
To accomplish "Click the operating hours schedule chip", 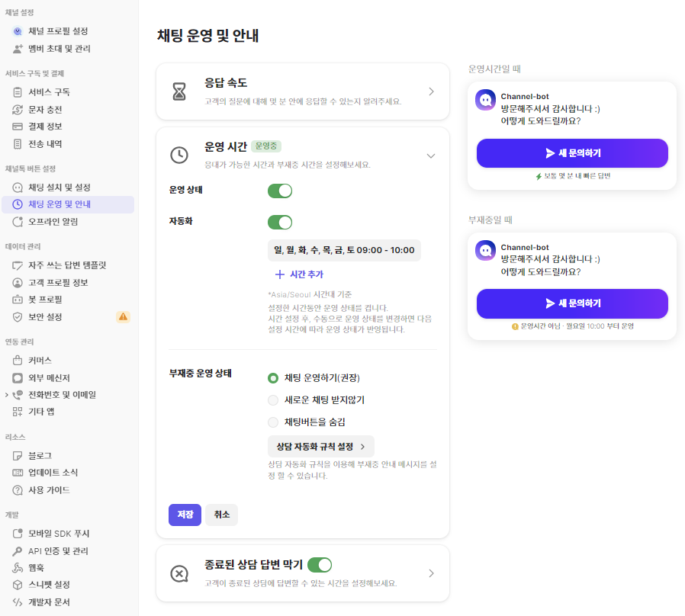I will [344, 250].
